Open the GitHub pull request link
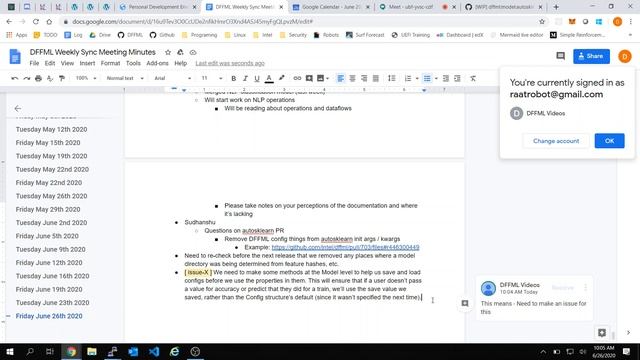640x360 pixels. point(345,247)
